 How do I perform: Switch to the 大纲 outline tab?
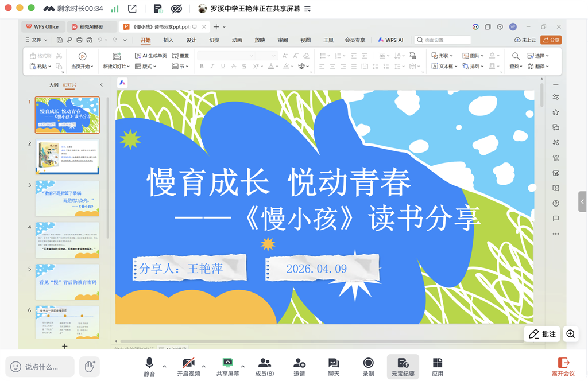53,85
